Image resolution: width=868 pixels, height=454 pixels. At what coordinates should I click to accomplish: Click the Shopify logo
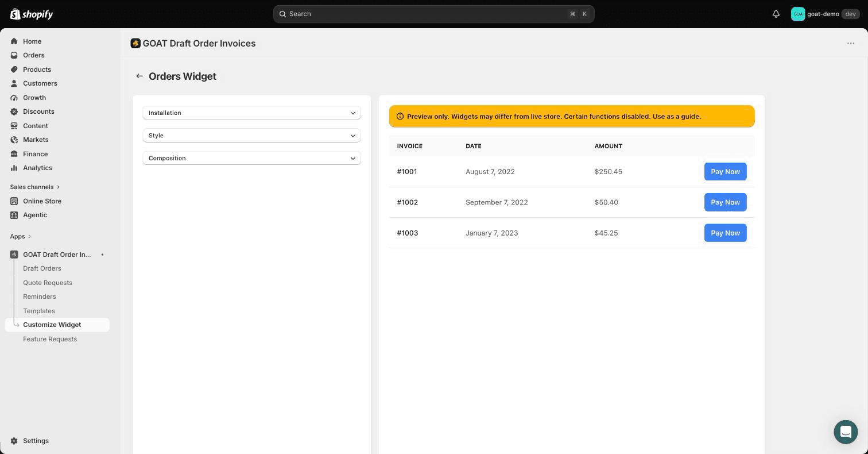32,14
